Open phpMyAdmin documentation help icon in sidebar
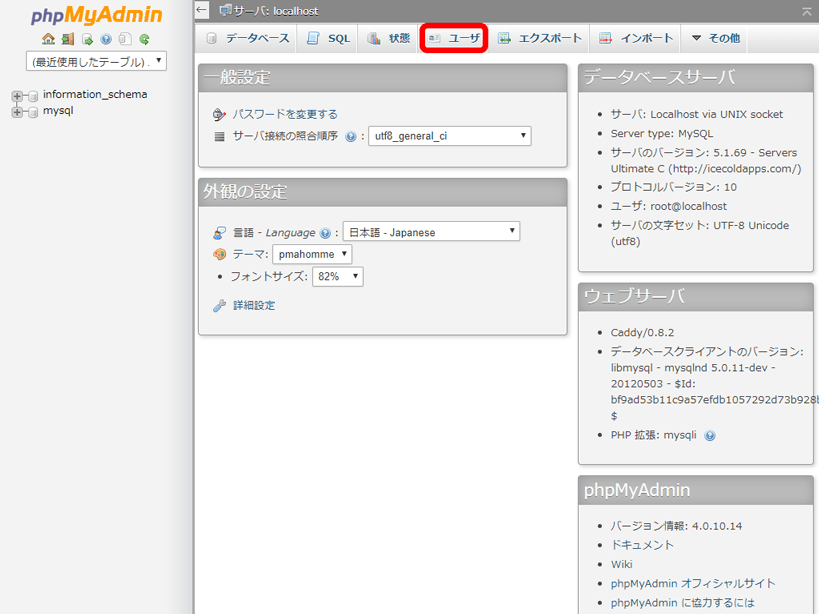 [x=106, y=39]
